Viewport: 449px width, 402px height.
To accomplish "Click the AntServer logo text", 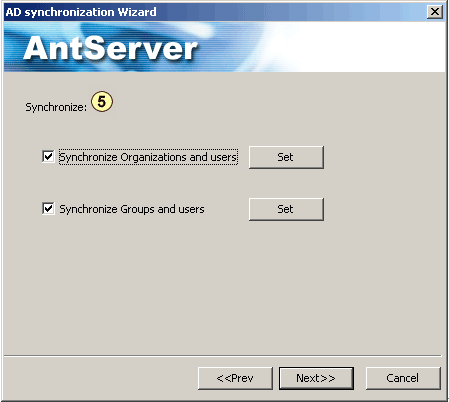I will (x=111, y=49).
